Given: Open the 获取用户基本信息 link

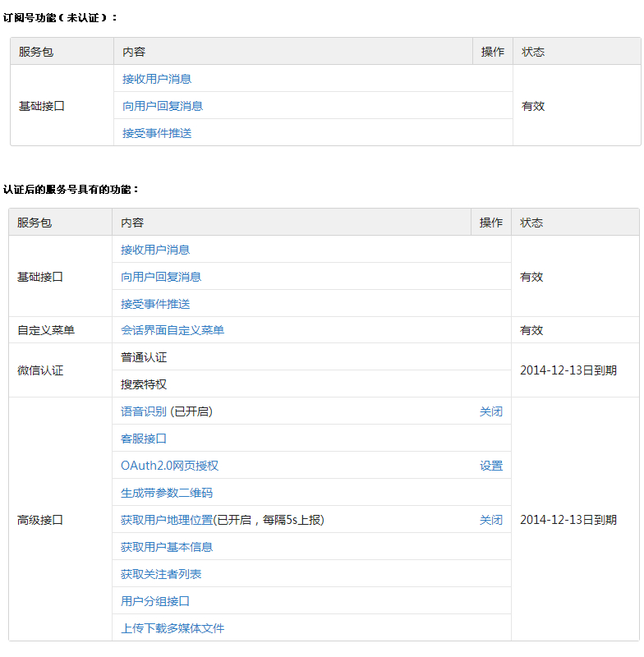Looking at the screenshot, I should click(167, 547).
